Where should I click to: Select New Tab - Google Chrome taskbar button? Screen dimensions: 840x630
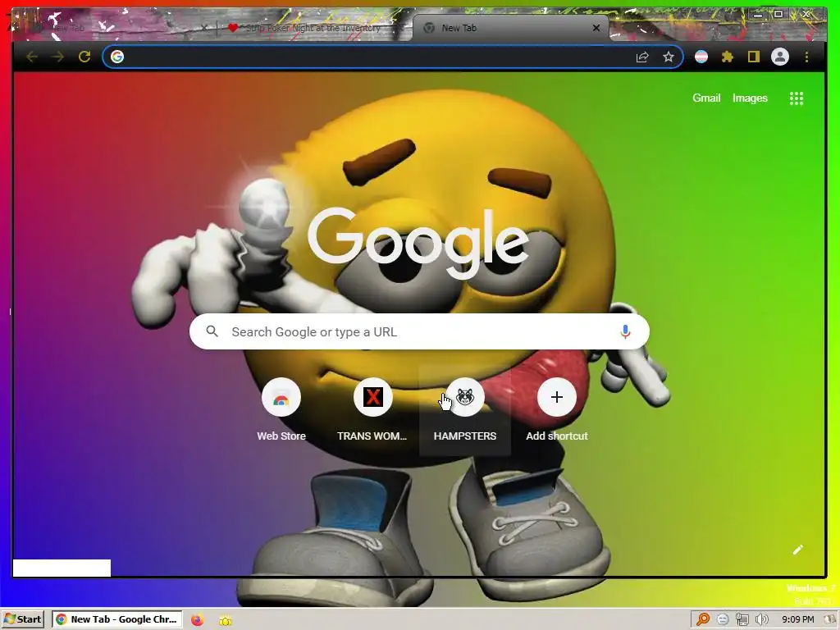pyautogui.click(x=116, y=619)
